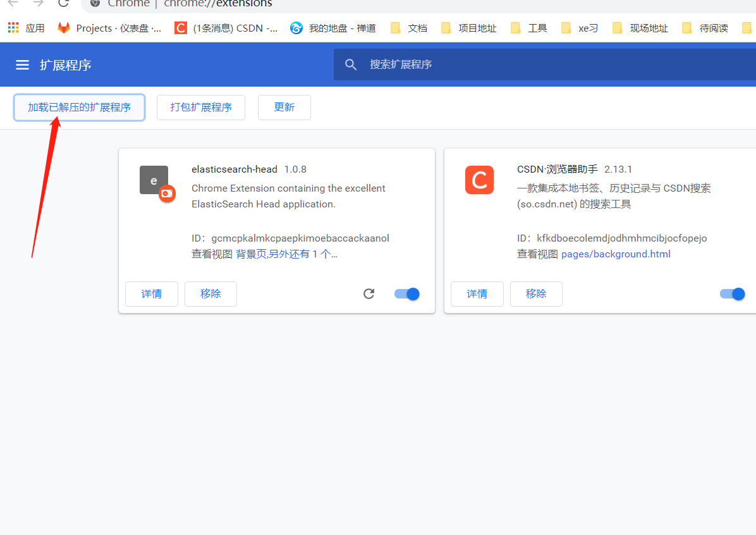Click the elasticsearch-head title text

pyautogui.click(x=235, y=169)
